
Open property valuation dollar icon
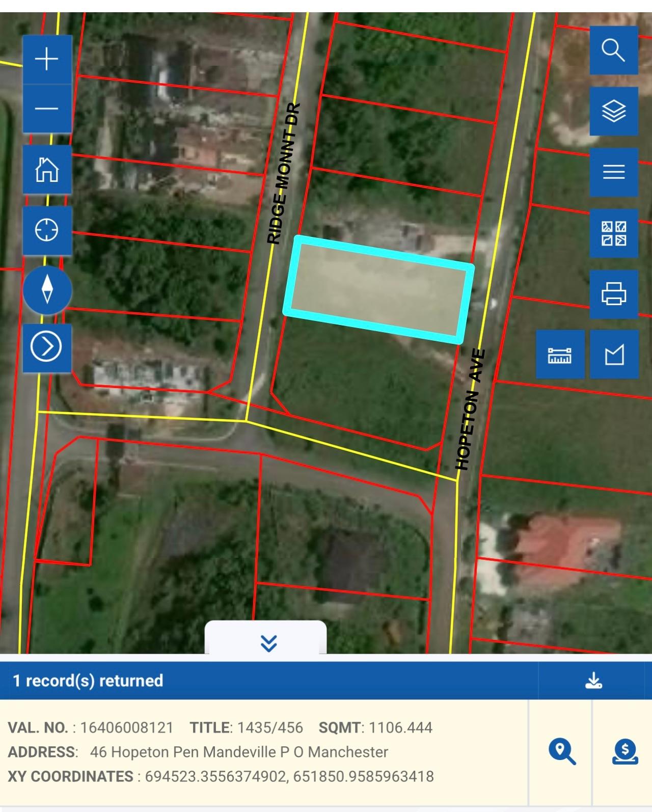(x=624, y=752)
